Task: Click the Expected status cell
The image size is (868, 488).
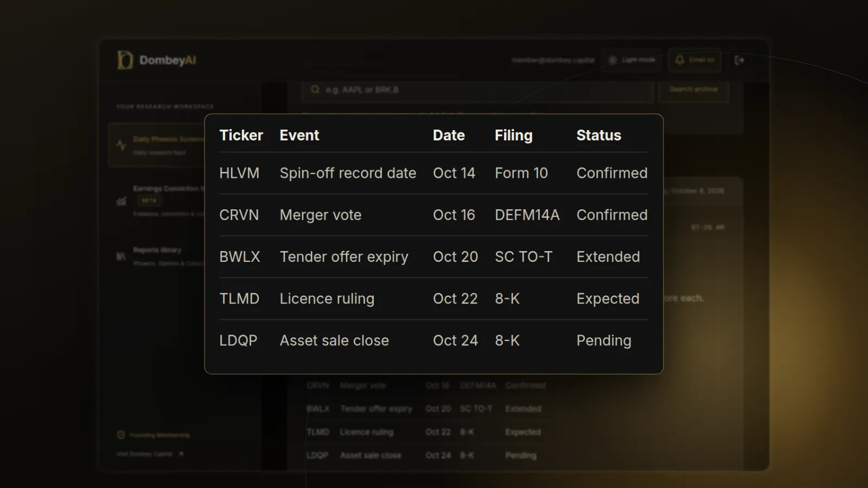Action: click(x=608, y=299)
